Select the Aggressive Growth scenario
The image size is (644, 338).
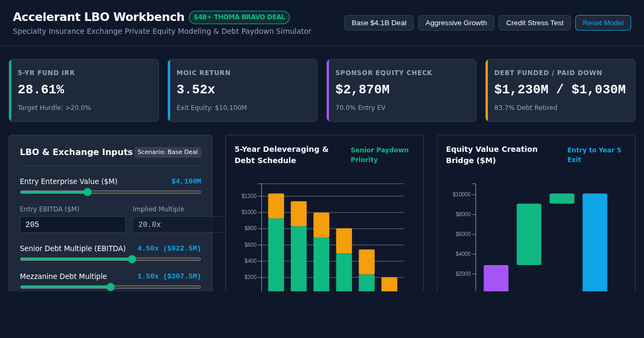coord(456,23)
